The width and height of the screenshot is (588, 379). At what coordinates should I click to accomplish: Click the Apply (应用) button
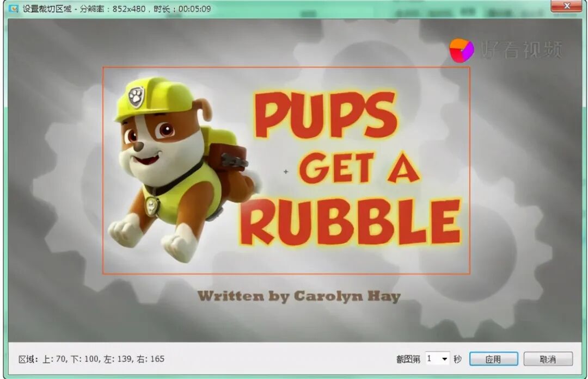493,359
